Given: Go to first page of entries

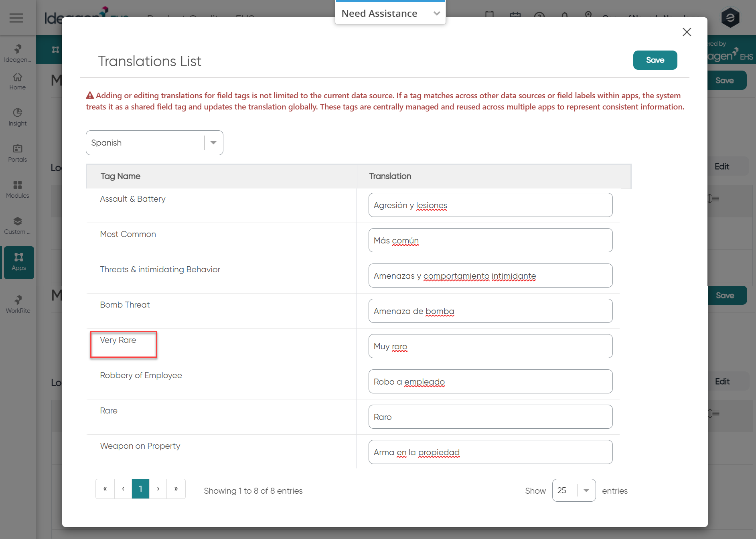Looking at the screenshot, I should coord(105,489).
